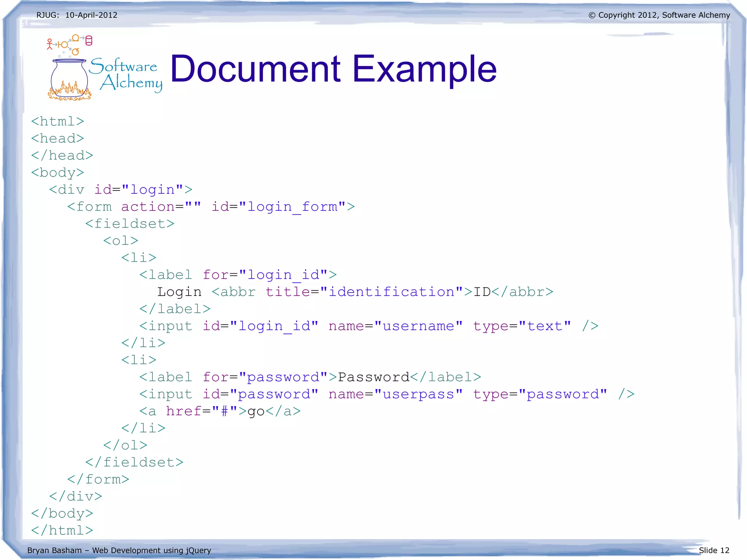This screenshot has width=747, height=560.
Task: Click the input login_id username line
Action: click(x=368, y=326)
